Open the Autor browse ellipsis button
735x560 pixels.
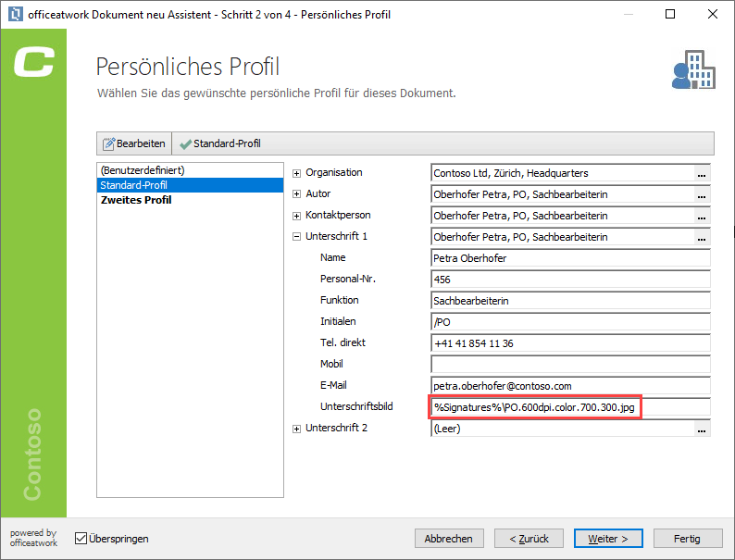tap(702, 194)
